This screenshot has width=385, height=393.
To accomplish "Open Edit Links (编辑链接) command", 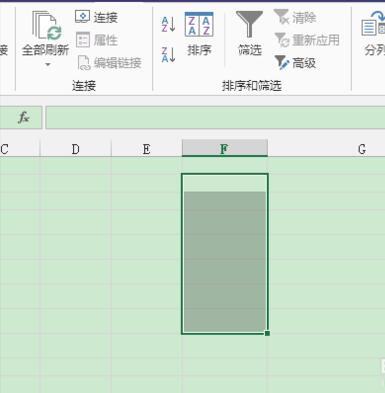I will [x=109, y=63].
